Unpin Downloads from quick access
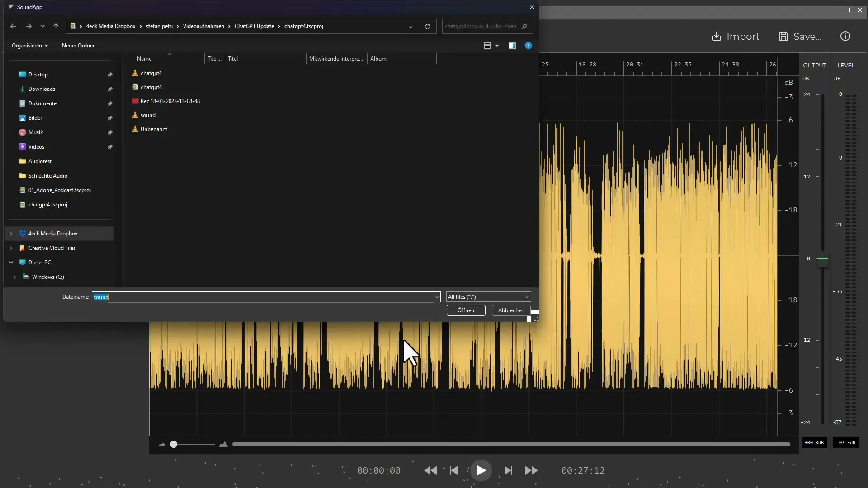Image resolution: width=868 pixels, height=488 pixels. 110,89
